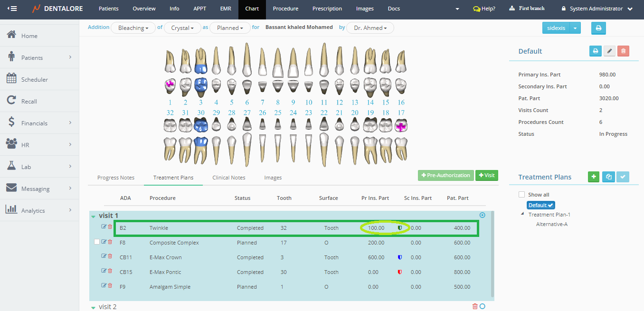Click edit icon for Twinkle procedure row

[x=104, y=227]
